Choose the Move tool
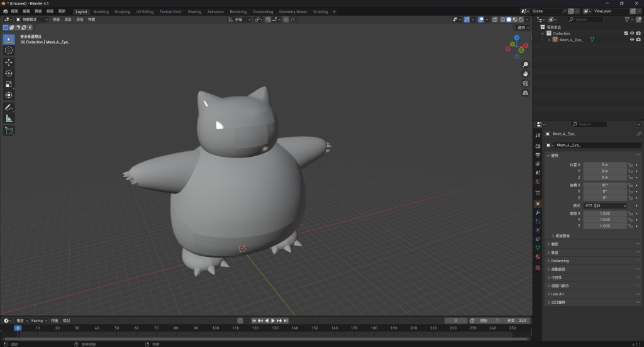This screenshot has width=644, height=347. click(x=9, y=62)
